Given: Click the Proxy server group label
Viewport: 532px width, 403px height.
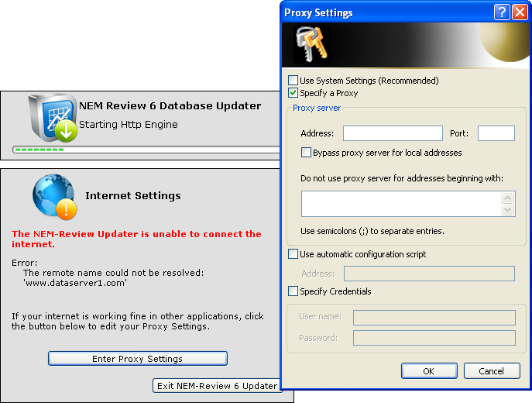Looking at the screenshot, I should [317, 108].
